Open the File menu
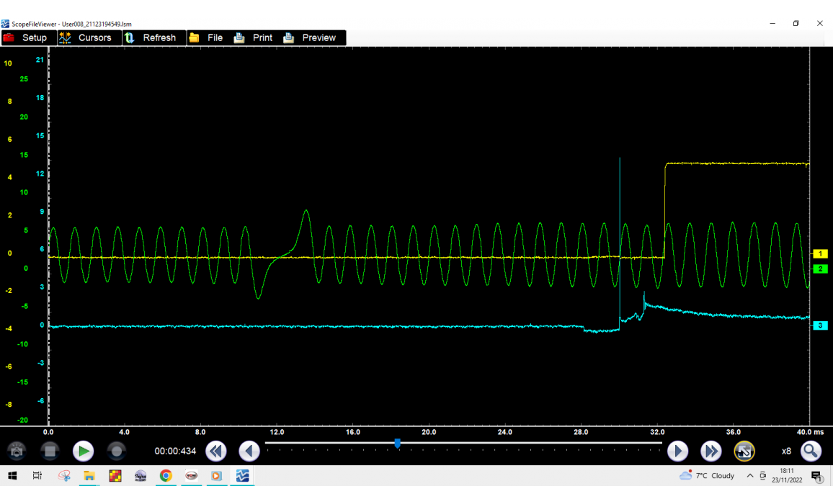Viewport: 833px width, 504px height. (x=206, y=37)
